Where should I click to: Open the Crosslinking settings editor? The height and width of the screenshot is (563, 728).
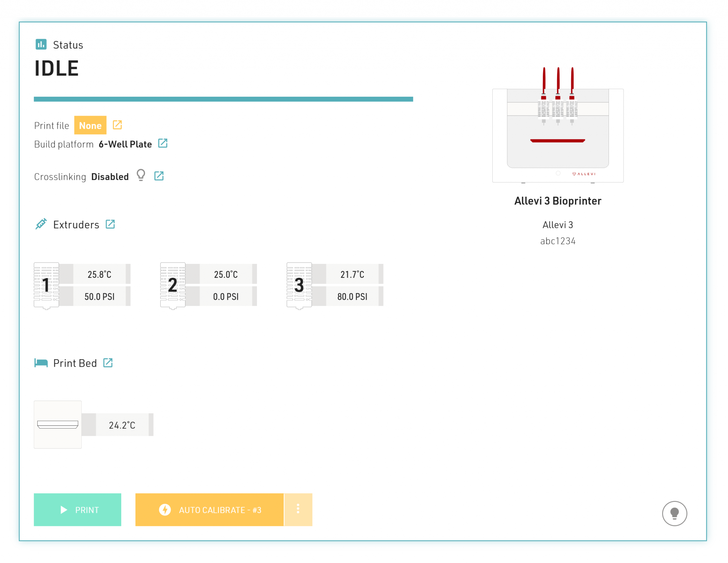159,175
